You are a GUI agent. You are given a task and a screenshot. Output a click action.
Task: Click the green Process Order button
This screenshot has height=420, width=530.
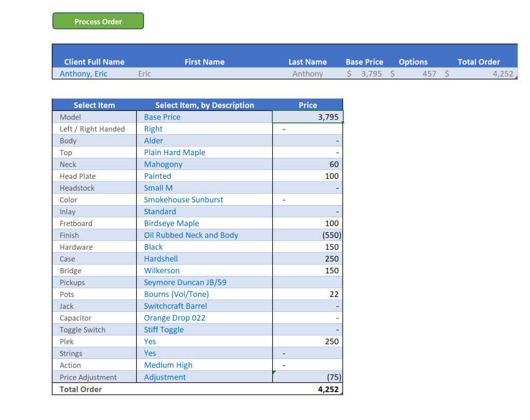tap(98, 21)
